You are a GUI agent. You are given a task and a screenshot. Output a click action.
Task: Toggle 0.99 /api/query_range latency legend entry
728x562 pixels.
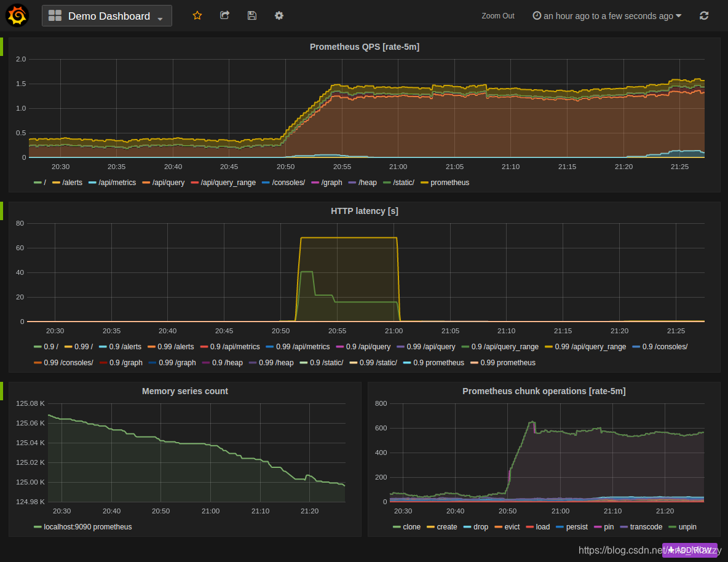[x=585, y=347]
